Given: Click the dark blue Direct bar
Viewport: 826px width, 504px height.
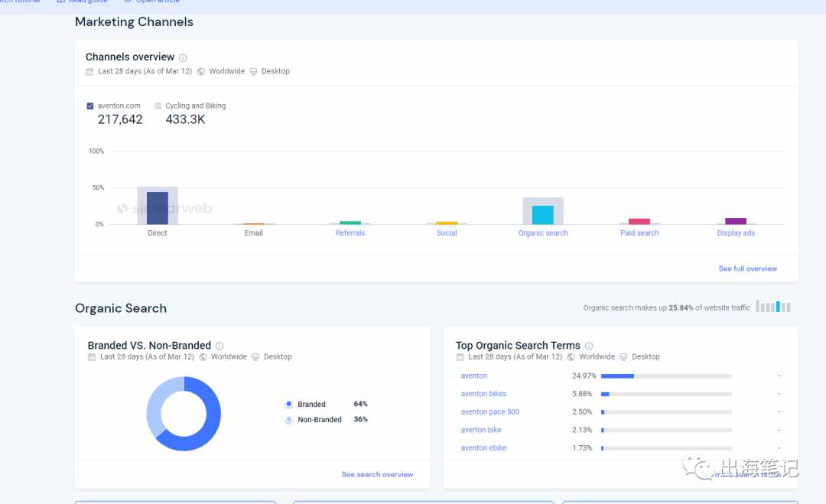Looking at the screenshot, I should pos(158,208).
